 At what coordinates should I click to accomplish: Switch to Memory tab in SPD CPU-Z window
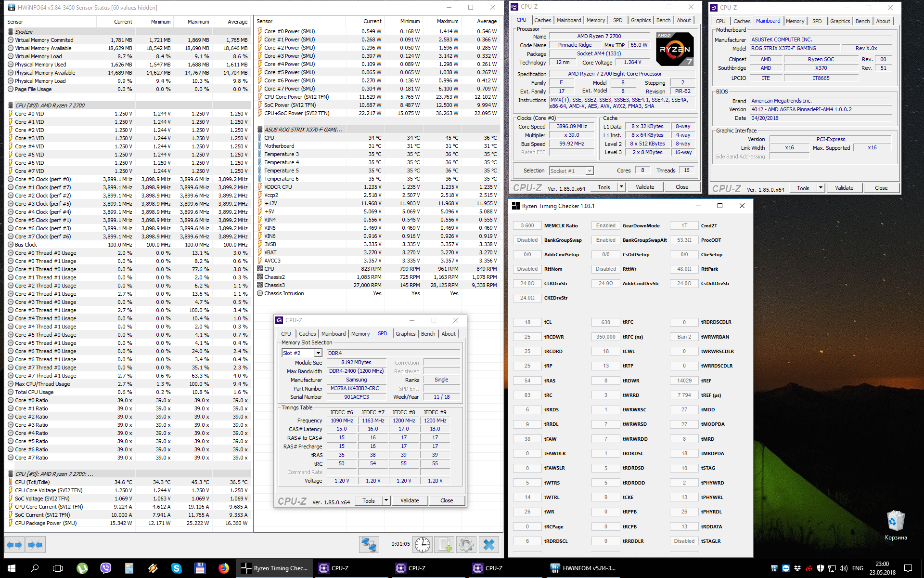pos(360,334)
